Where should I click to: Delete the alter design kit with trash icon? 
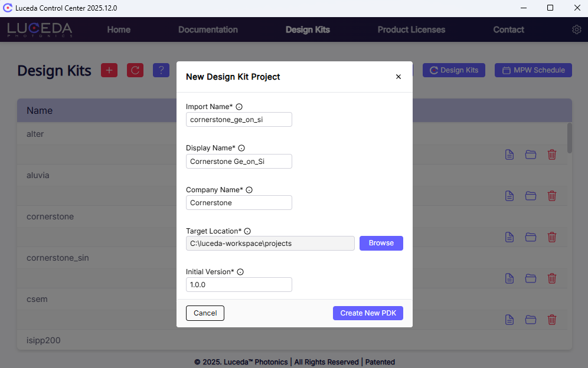(552, 155)
